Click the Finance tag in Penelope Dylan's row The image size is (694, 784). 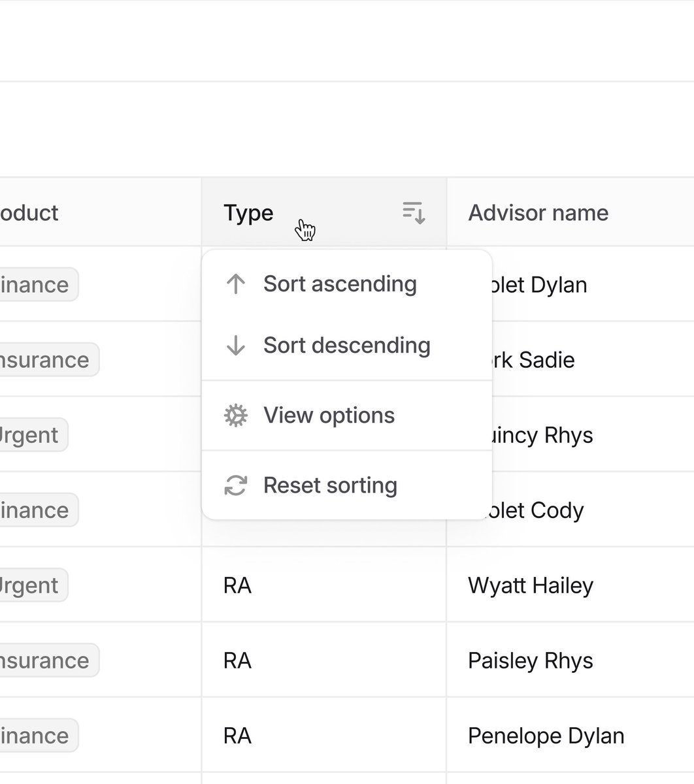coord(38,736)
